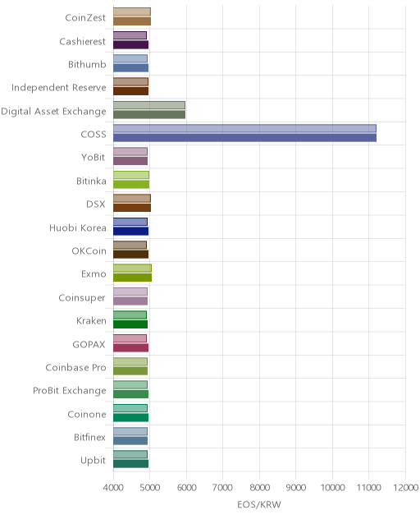This screenshot has width=420, height=519.
Task: Select the Independent Reserve brown bar
Action: pyautogui.click(x=131, y=91)
